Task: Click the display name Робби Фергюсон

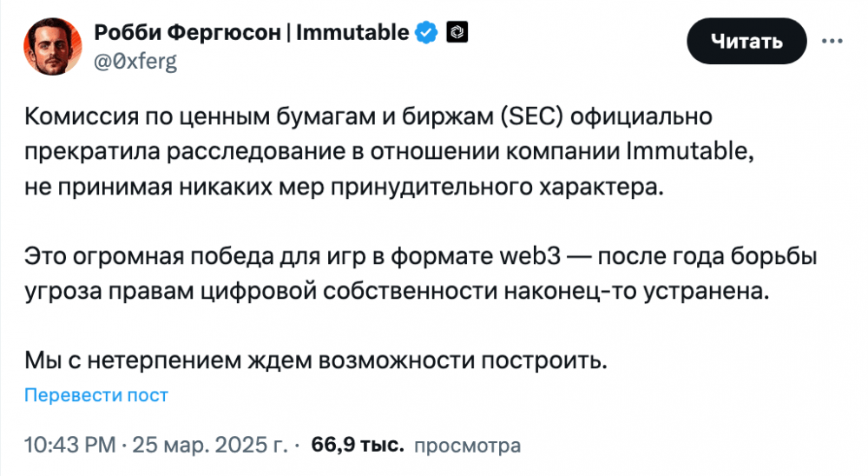Action: pyautogui.click(x=187, y=33)
